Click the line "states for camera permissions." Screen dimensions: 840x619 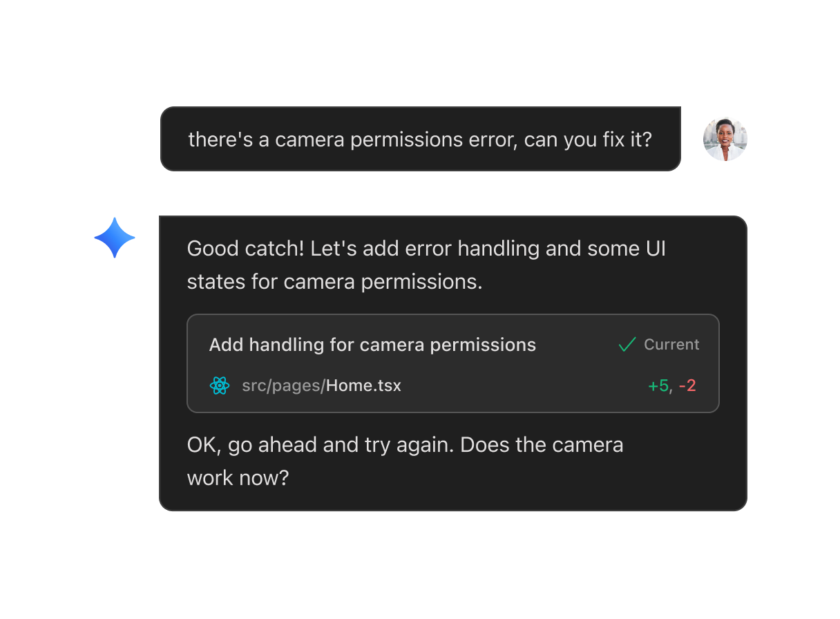(334, 282)
